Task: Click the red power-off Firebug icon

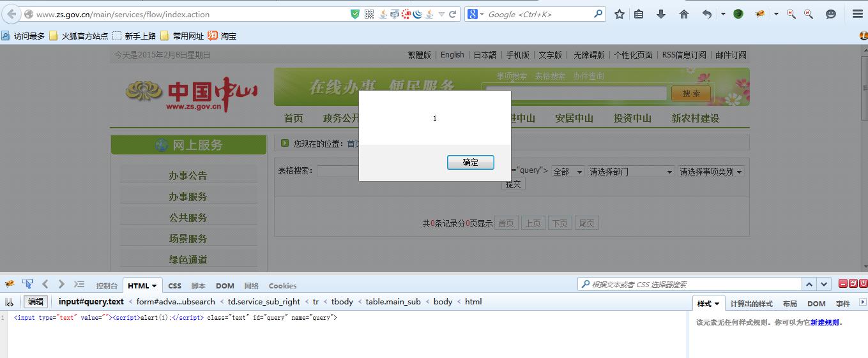Action: [863, 283]
